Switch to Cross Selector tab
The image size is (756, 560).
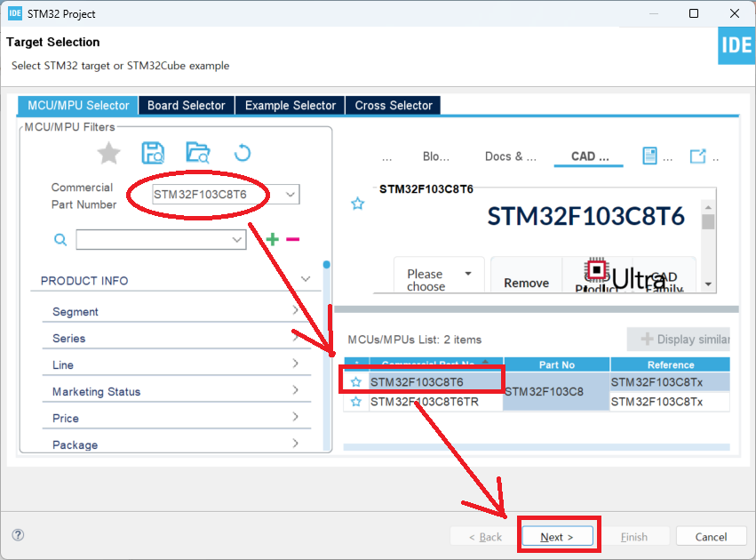pyautogui.click(x=394, y=105)
